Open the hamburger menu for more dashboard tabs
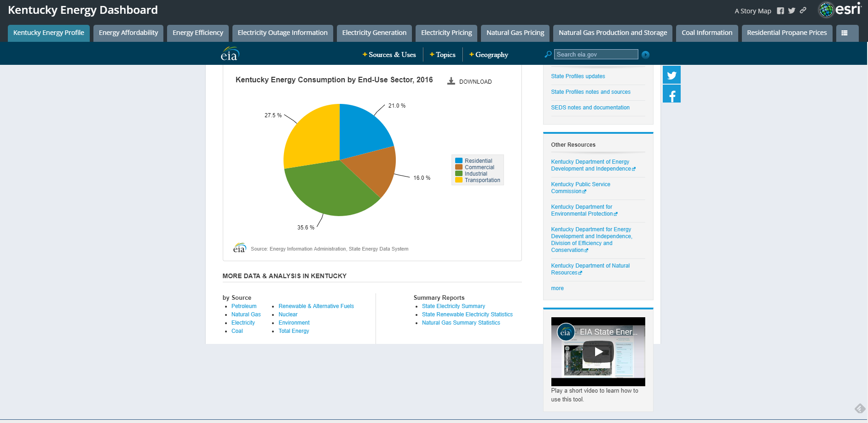868x423 pixels. [847, 33]
